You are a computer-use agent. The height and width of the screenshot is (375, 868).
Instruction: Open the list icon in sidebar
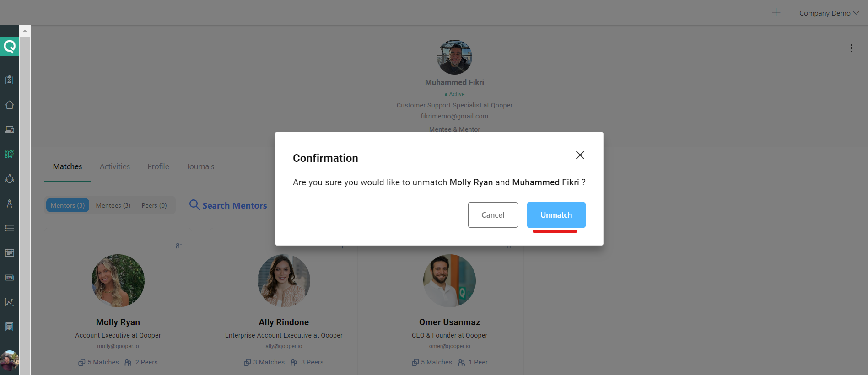pyautogui.click(x=10, y=228)
